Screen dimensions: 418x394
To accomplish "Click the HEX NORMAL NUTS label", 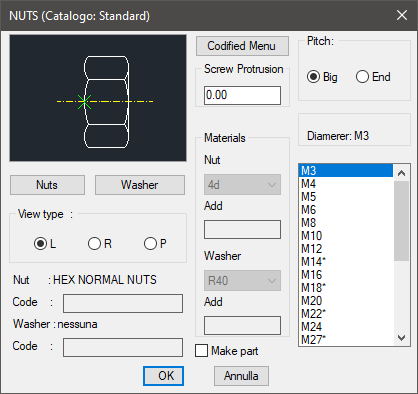I will (105, 280).
